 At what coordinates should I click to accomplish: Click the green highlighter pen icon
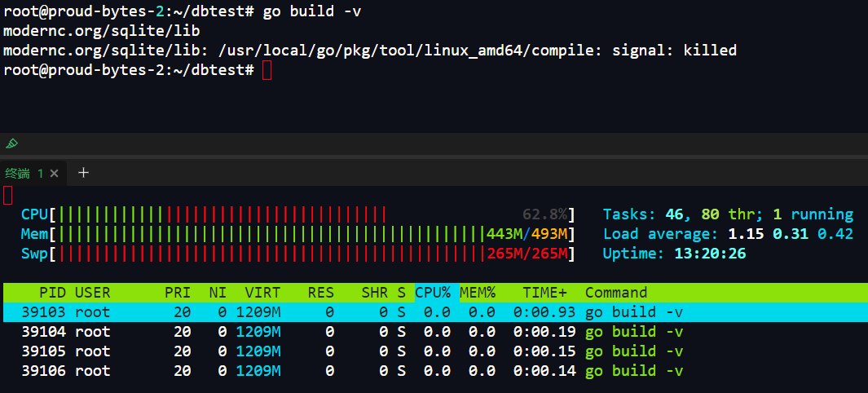[x=11, y=144]
